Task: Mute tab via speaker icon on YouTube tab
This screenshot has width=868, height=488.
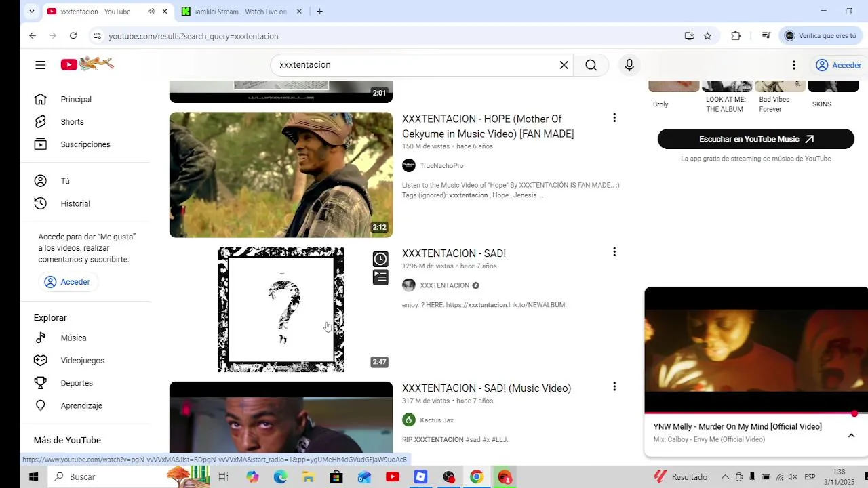Action: tap(151, 12)
